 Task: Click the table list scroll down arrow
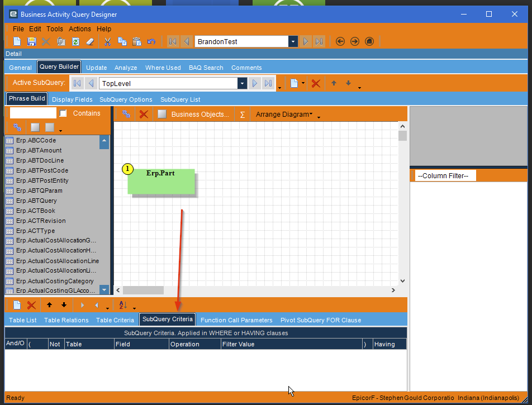coord(104,290)
